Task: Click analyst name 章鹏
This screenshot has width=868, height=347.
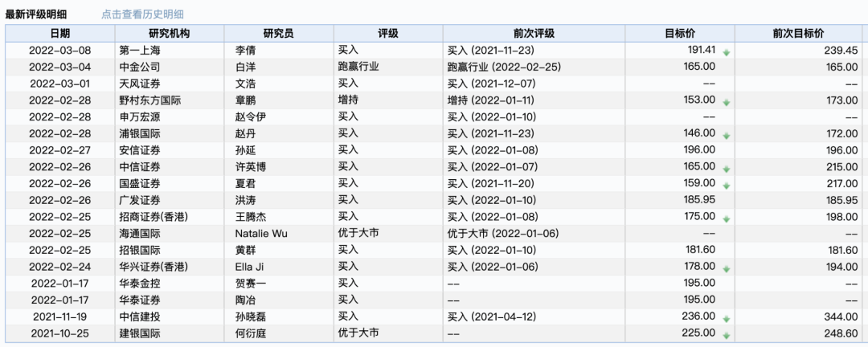Action: tap(245, 100)
